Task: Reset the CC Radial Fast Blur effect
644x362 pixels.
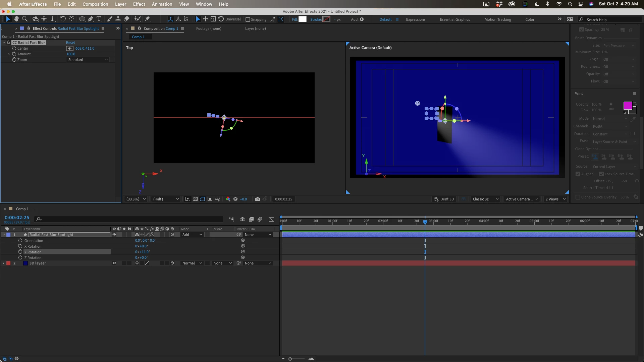Action: click(x=70, y=43)
